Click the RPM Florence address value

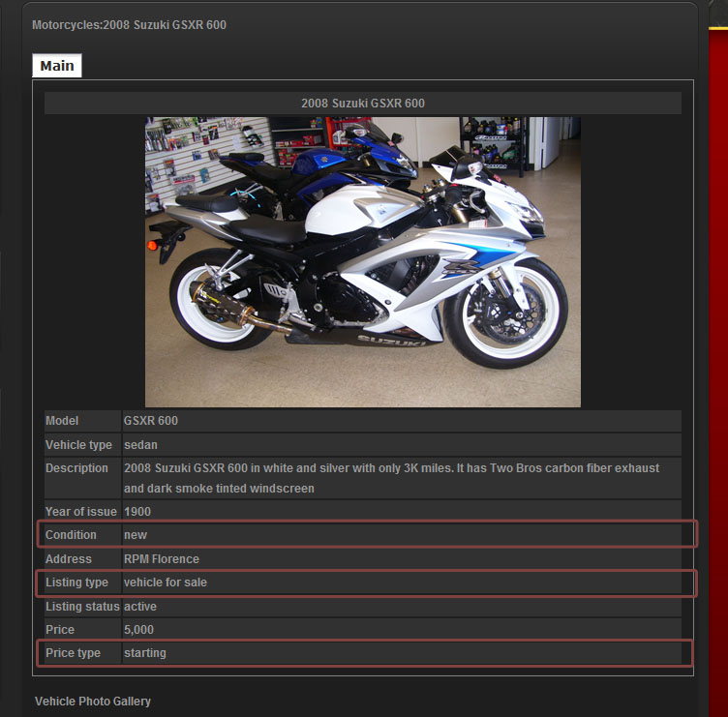161,559
